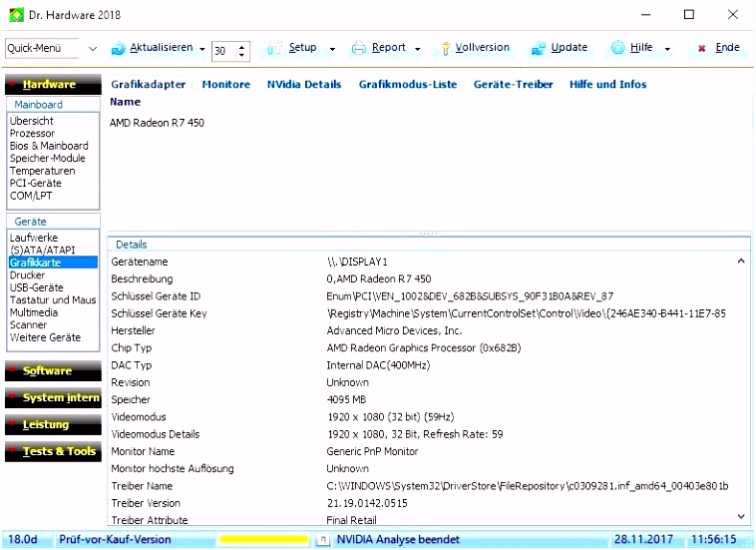The height and width of the screenshot is (550, 756).
Task: Open the System intern section
Action: tap(53, 397)
